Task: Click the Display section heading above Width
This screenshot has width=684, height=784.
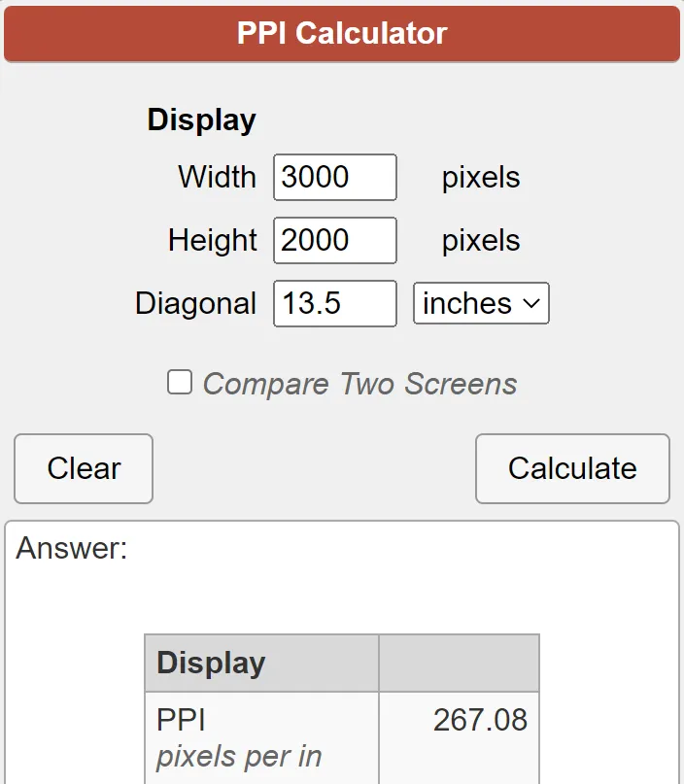Action: 201,120
